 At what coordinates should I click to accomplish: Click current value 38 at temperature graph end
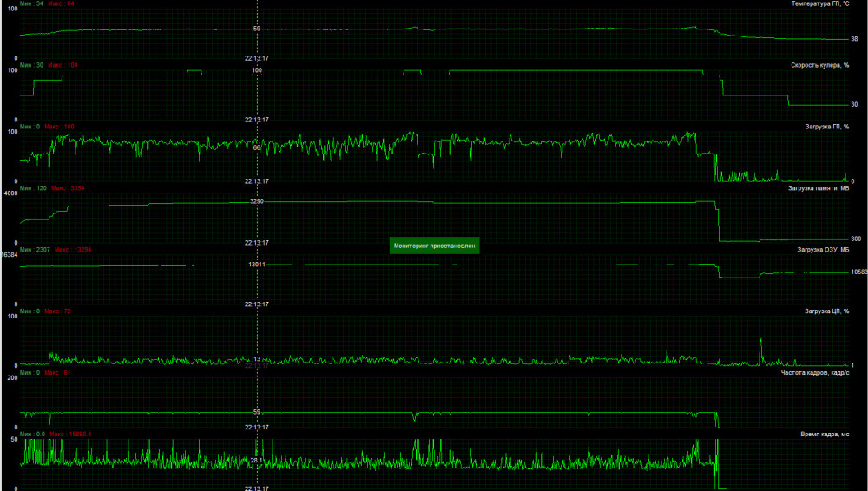pos(854,39)
